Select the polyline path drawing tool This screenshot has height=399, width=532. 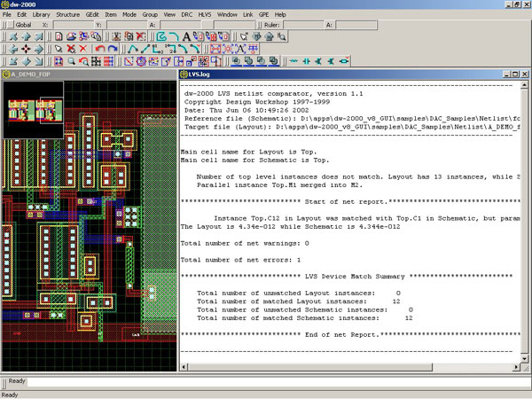click(x=133, y=49)
